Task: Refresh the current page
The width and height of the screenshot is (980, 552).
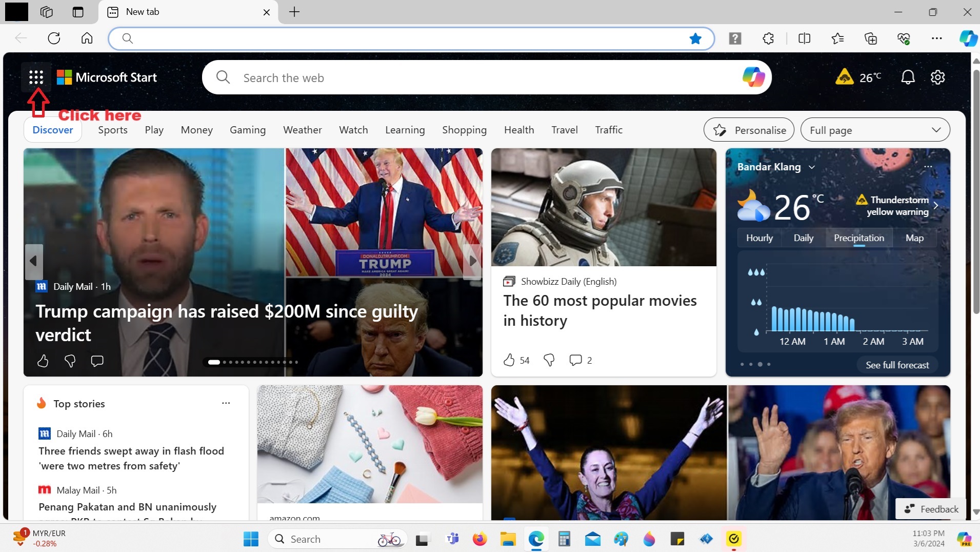Action: [x=54, y=38]
